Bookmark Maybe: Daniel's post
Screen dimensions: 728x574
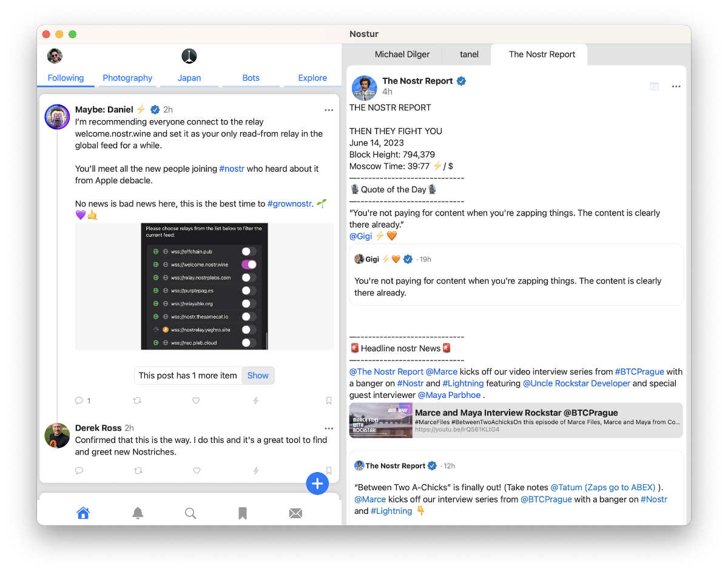pyautogui.click(x=329, y=400)
